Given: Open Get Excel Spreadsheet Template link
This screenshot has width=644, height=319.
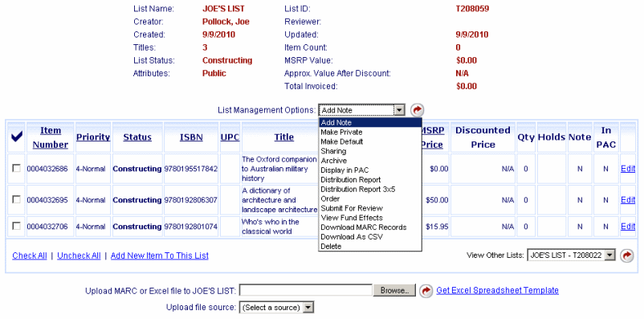Looking at the screenshot, I should pos(497,290).
